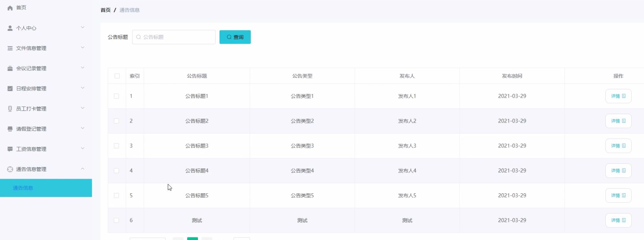Check the row for 公告标题2
Screen dimensions: 644x240
pyautogui.click(x=116, y=121)
